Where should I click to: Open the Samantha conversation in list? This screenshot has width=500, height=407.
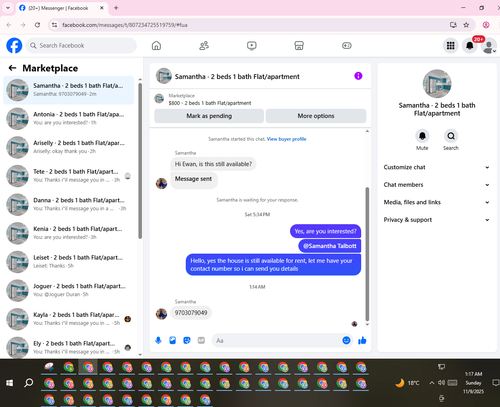pos(68,90)
